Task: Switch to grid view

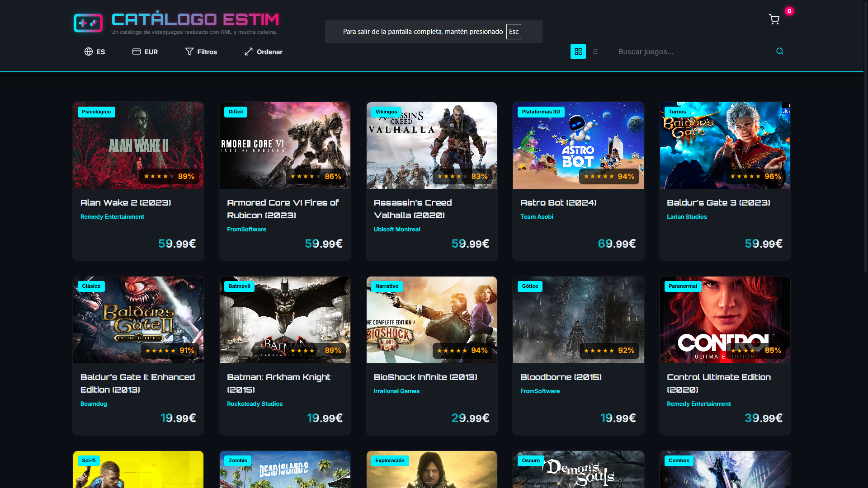Action: pyautogui.click(x=578, y=52)
